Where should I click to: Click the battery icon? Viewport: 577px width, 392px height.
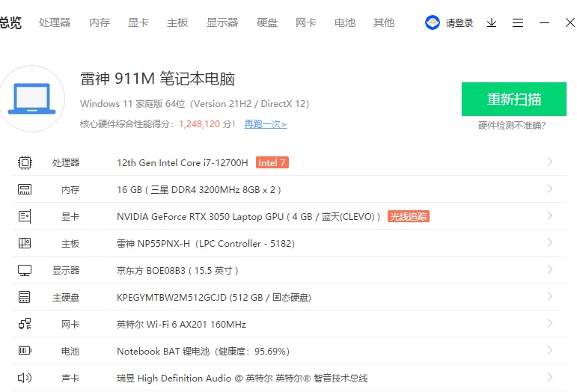tap(25, 351)
